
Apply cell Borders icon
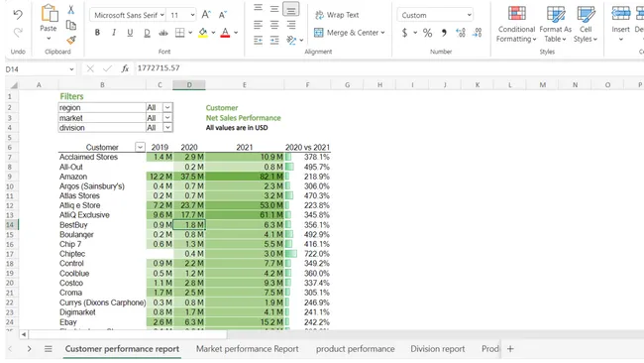click(180, 33)
